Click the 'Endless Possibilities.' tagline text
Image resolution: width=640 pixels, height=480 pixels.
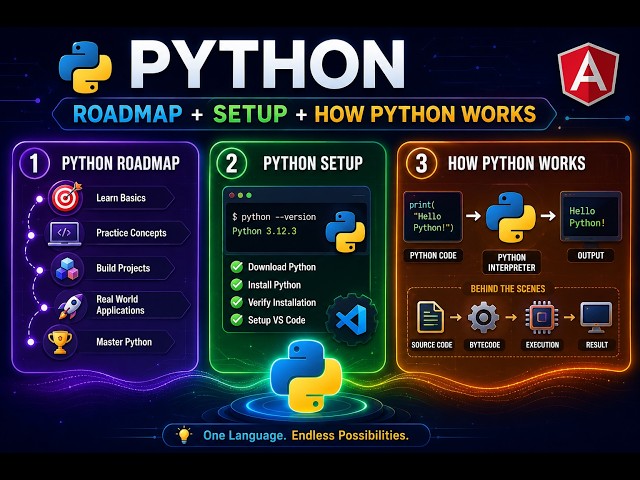coord(350,435)
